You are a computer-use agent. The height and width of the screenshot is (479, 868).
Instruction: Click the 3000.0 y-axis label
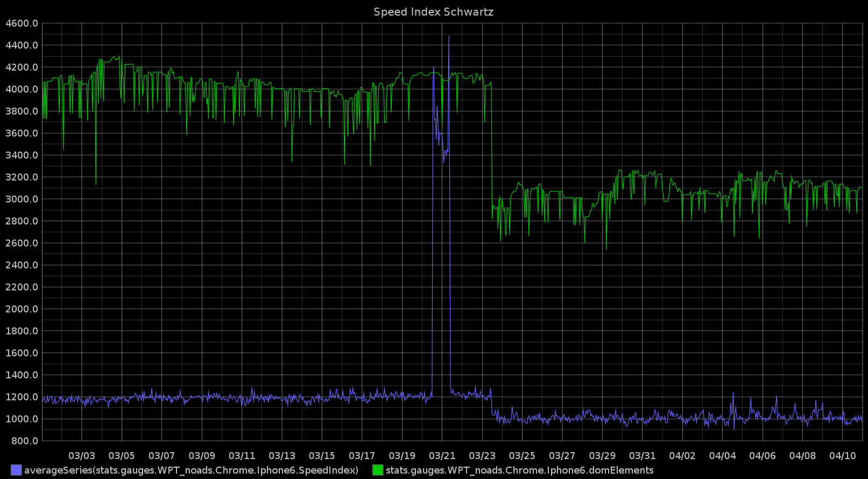click(22, 199)
